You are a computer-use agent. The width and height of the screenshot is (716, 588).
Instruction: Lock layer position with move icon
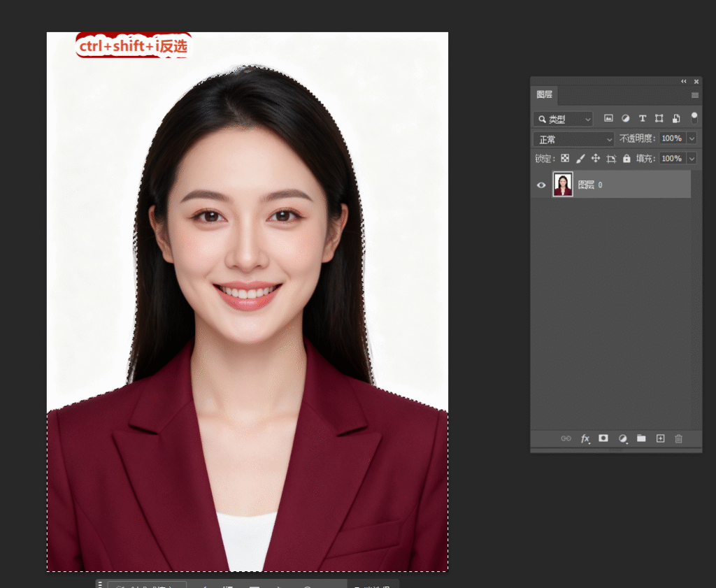click(596, 159)
